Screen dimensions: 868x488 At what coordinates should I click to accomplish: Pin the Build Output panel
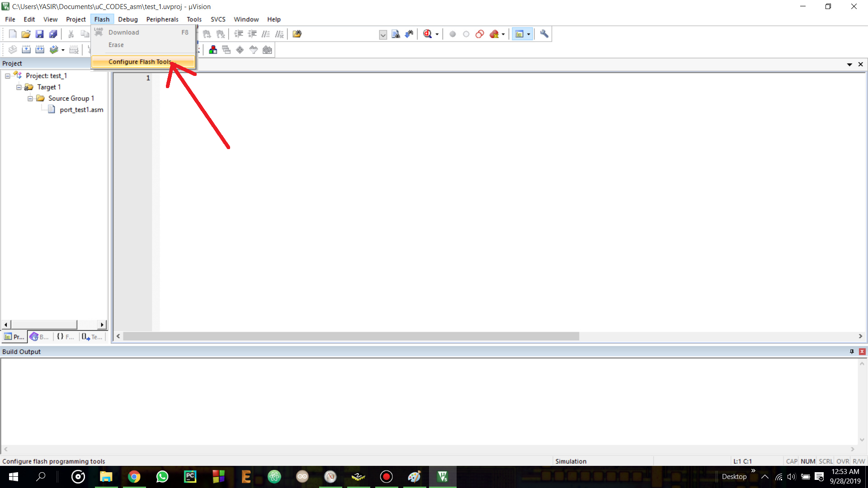pos(852,352)
